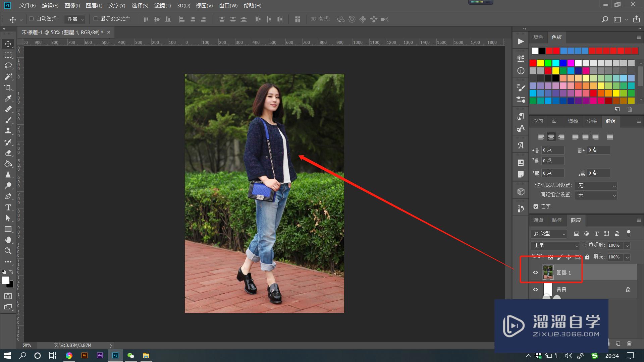
Task: Open the 滤镜(T) menu
Action: point(162,6)
